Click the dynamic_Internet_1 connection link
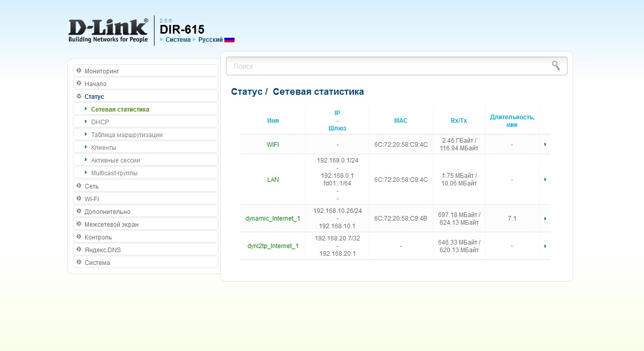 273,219
